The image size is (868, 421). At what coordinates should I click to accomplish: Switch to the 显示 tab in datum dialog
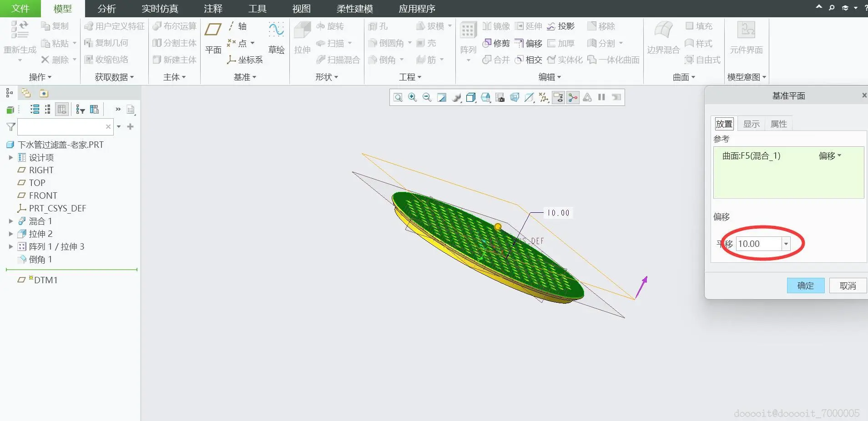[x=752, y=124]
